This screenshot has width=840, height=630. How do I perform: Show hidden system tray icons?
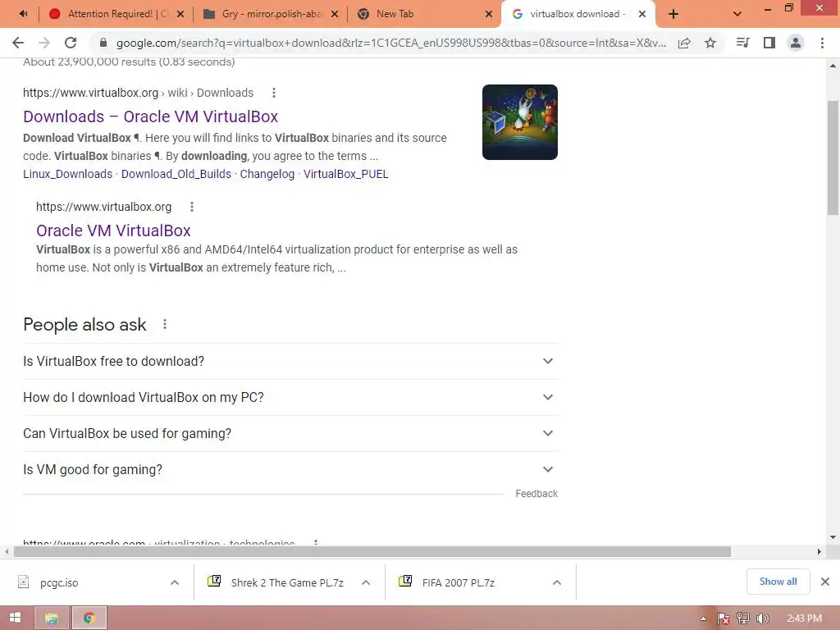(703, 619)
